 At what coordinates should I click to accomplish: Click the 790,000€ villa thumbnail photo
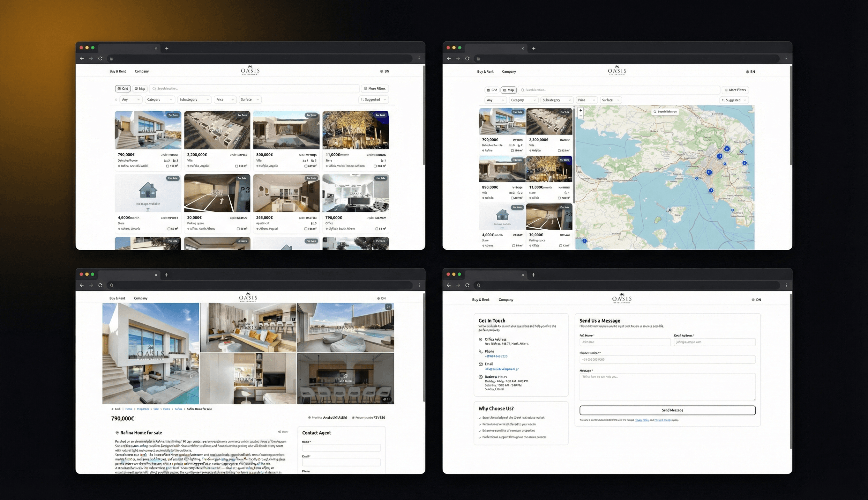[148, 130]
